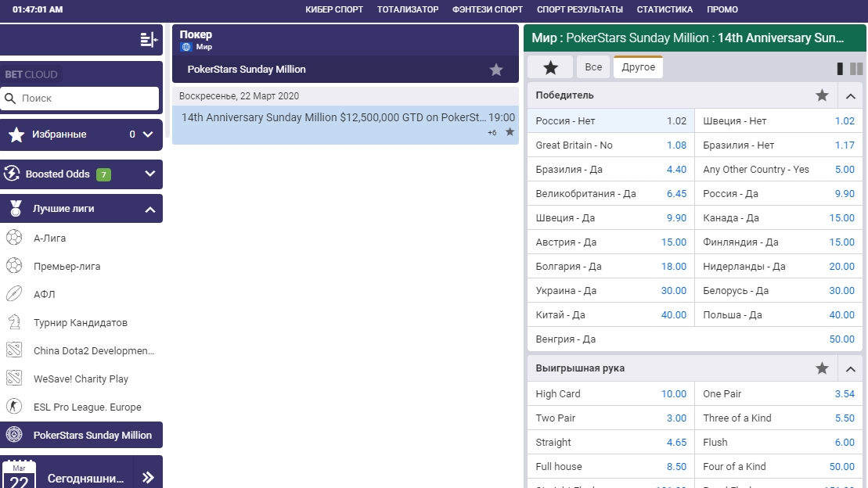Click the Поиск search field

(81, 99)
